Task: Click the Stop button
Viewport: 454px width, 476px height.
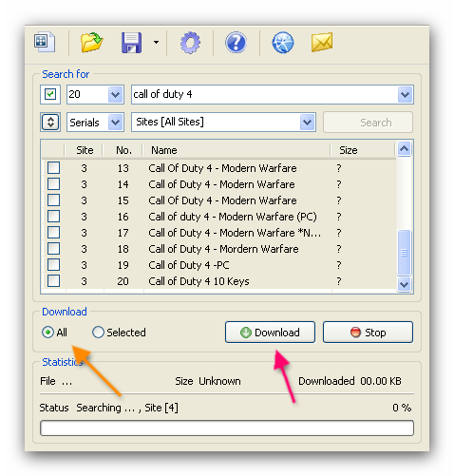Action: (368, 333)
